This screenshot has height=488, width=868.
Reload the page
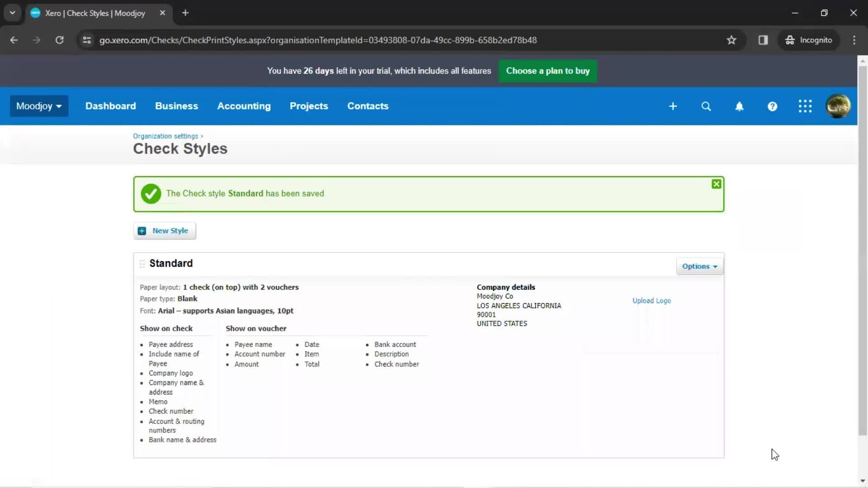(59, 40)
